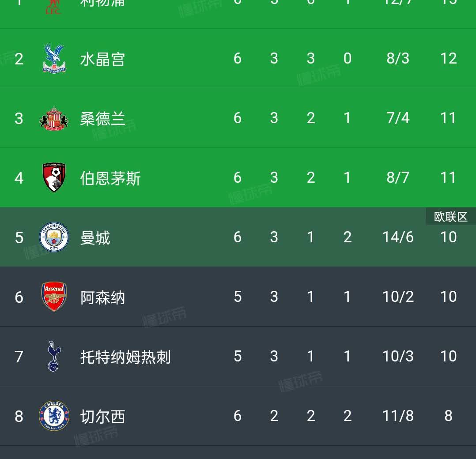The height and width of the screenshot is (459, 476).
Task: Open team page for 水晶宫
Action: (x=102, y=59)
